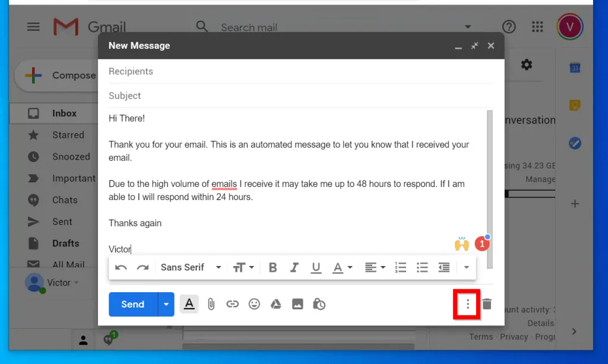Open the Privacy link at the bottom
The width and height of the screenshot is (608, 364).
point(514,337)
